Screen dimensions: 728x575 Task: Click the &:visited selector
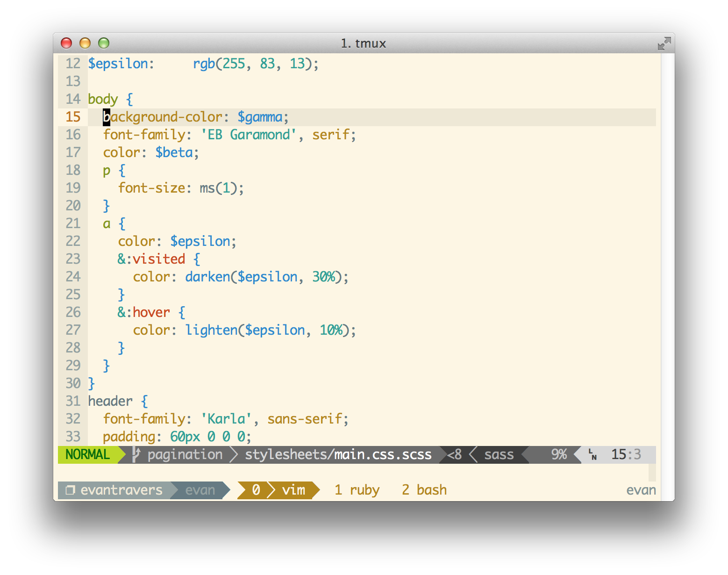151,259
